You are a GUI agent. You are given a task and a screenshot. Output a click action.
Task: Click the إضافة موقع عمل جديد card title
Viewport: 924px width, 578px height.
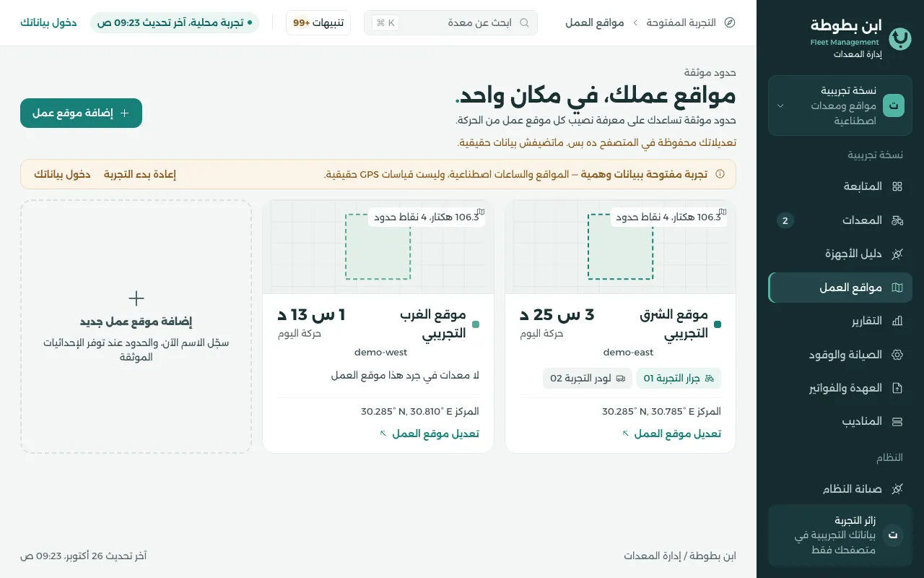(x=136, y=322)
